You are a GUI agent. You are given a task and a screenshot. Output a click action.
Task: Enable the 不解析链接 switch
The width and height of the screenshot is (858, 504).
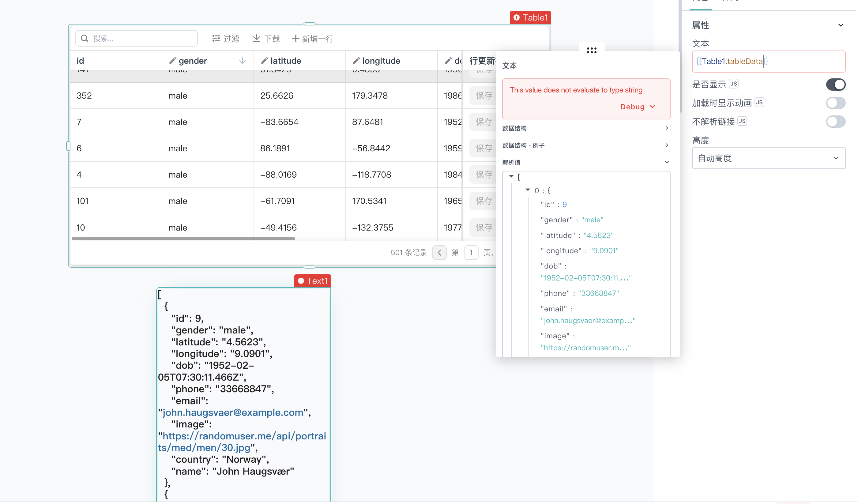tap(836, 121)
